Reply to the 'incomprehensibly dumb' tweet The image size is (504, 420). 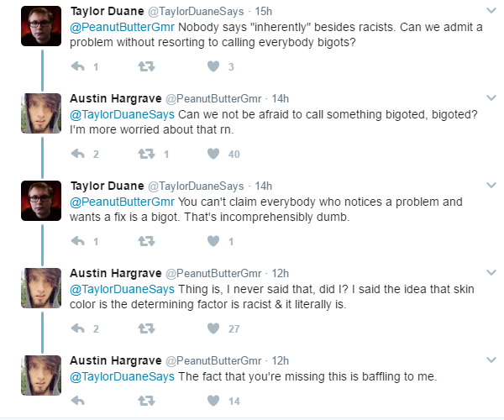pos(78,241)
